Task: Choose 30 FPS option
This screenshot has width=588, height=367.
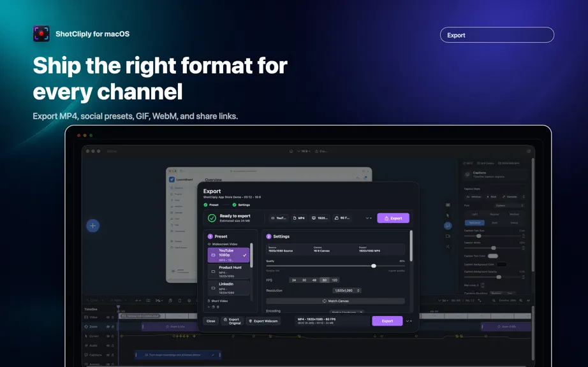Action: [x=304, y=280]
